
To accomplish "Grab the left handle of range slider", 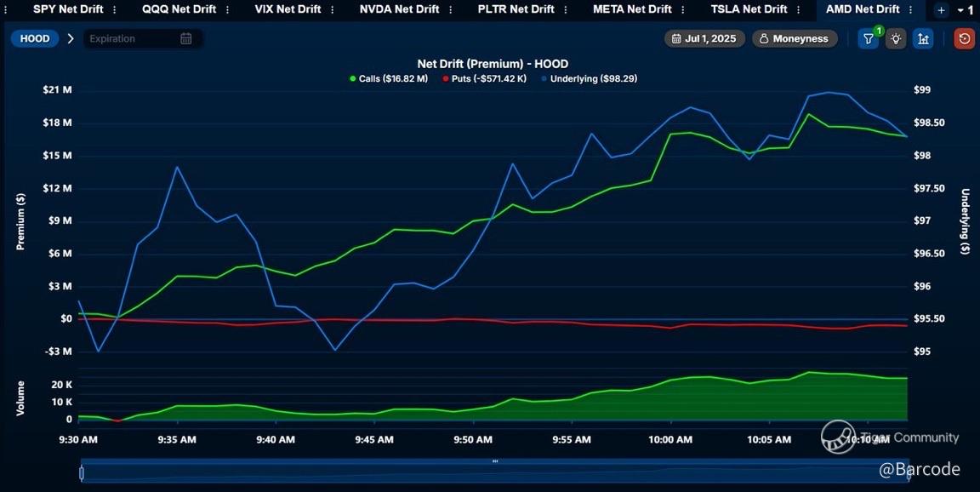I will pos(82,473).
